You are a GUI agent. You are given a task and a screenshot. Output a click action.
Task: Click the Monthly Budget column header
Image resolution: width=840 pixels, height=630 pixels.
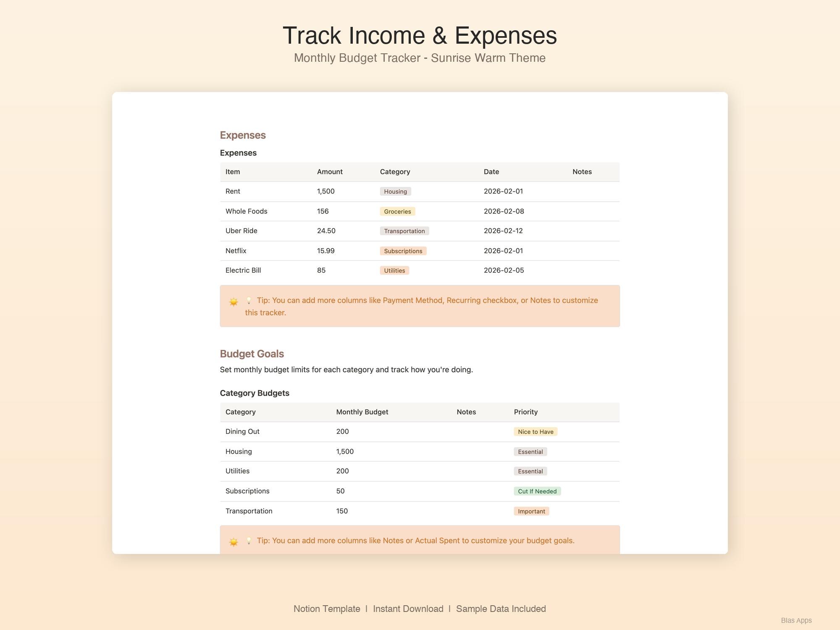pyautogui.click(x=362, y=412)
